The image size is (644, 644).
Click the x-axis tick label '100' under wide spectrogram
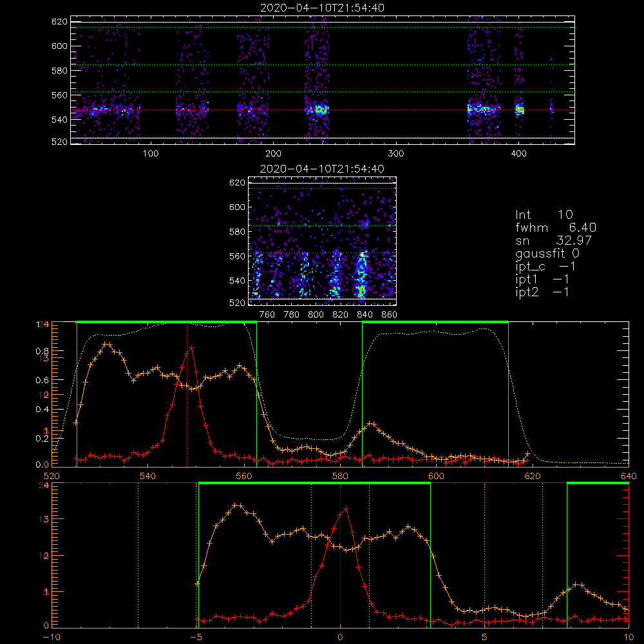click(151, 154)
